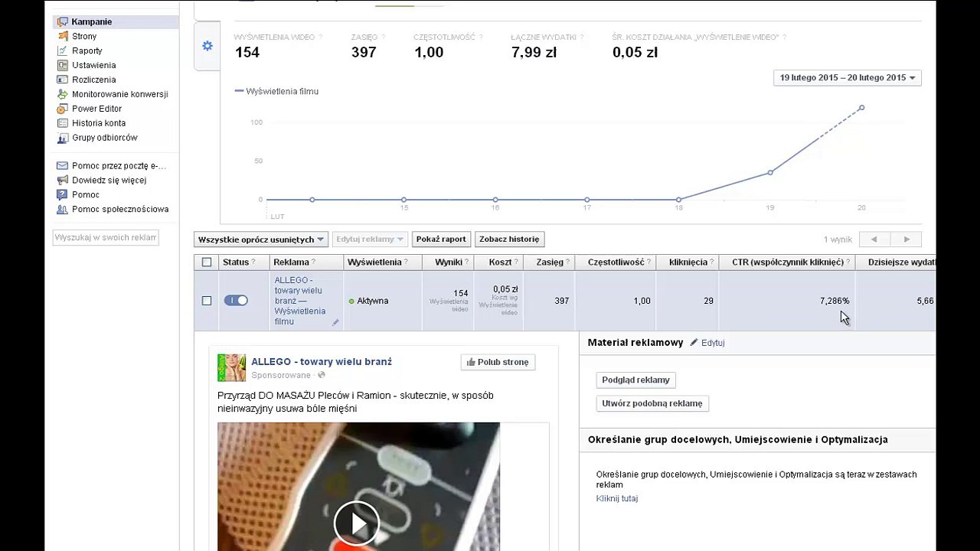Click the Wyszukaj w swoich reklam search field
Screen dimensions: 980x551
pos(106,237)
